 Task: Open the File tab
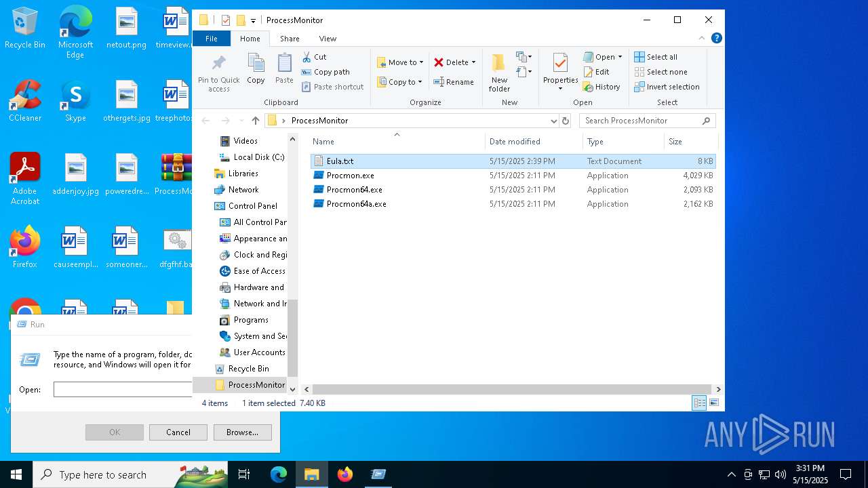[212, 39]
